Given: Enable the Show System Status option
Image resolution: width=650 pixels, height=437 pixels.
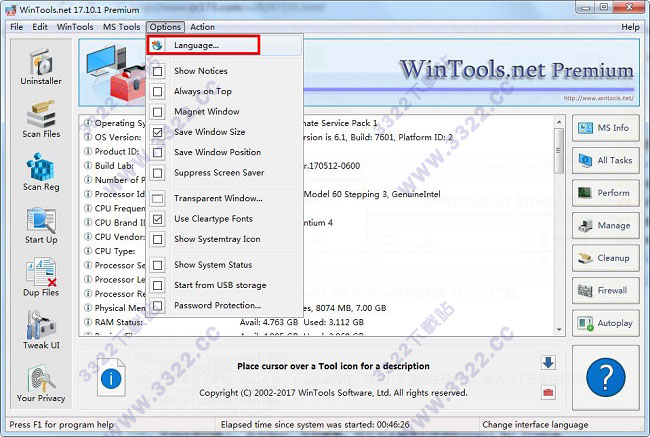Looking at the screenshot, I should [x=158, y=265].
